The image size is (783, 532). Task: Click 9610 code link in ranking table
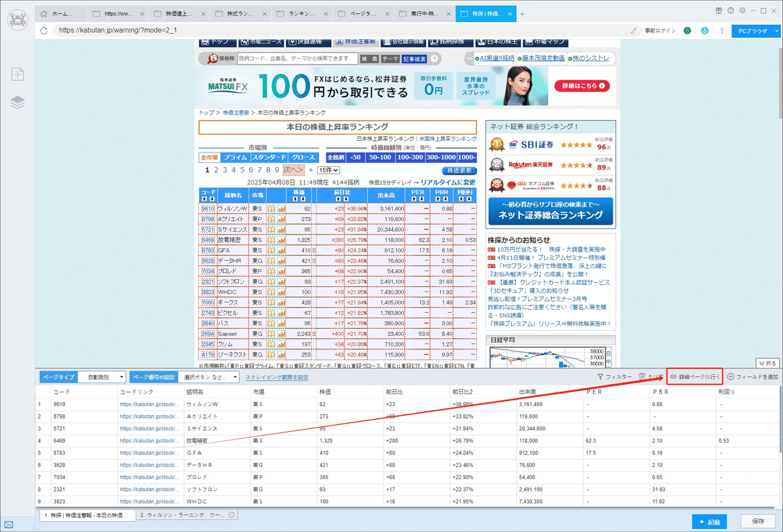pos(207,209)
